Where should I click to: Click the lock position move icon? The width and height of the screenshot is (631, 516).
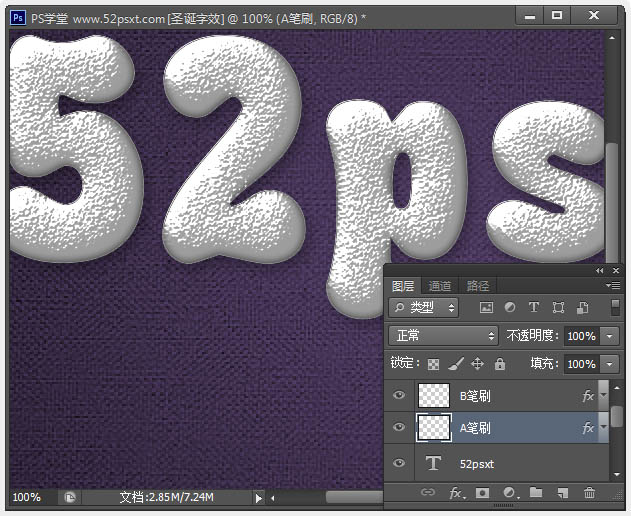coord(477,364)
